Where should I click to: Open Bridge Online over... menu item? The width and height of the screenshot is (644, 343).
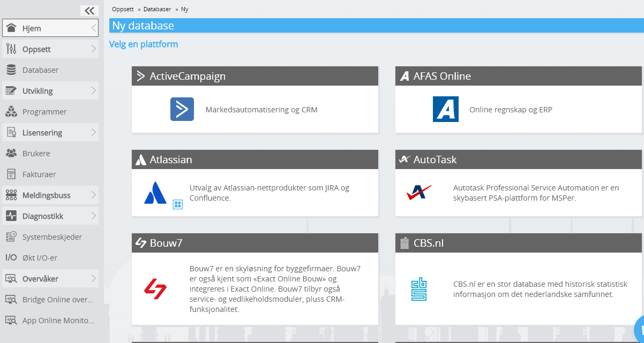click(x=50, y=300)
